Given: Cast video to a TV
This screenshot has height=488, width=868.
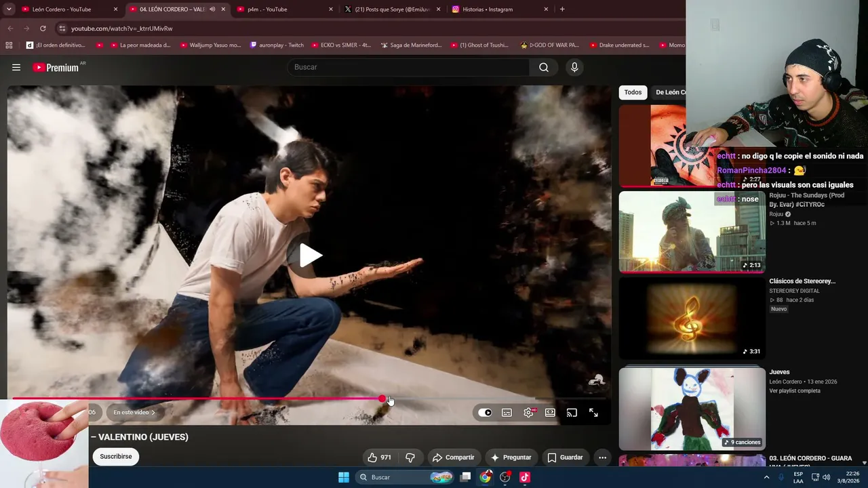Looking at the screenshot, I should tap(572, 412).
